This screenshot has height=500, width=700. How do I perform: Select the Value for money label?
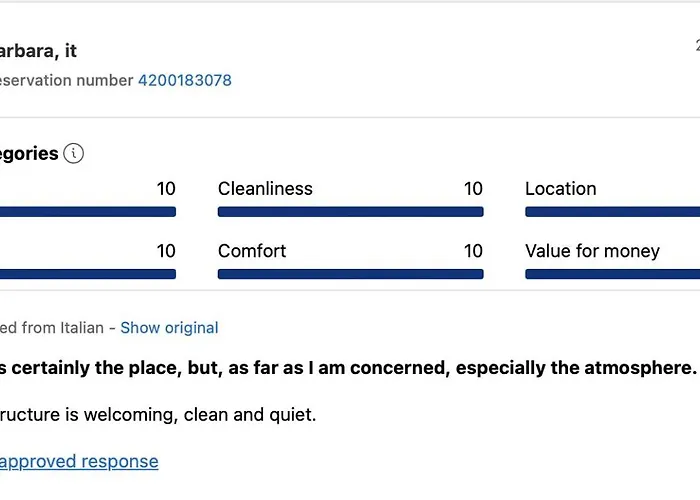(592, 251)
